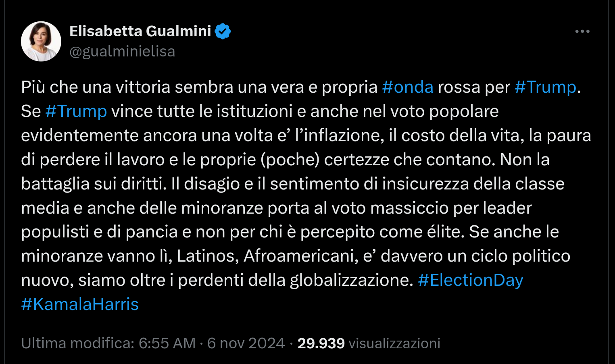The image size is (615, 364).
Task: Open the @gualminielisa handle link
Action: [x=122, y=52]
